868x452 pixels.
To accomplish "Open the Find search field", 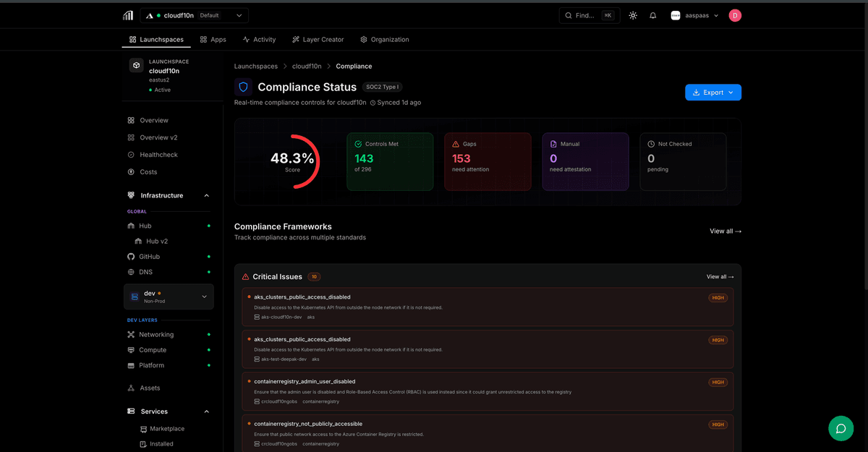I will click(x=584, y=14).
